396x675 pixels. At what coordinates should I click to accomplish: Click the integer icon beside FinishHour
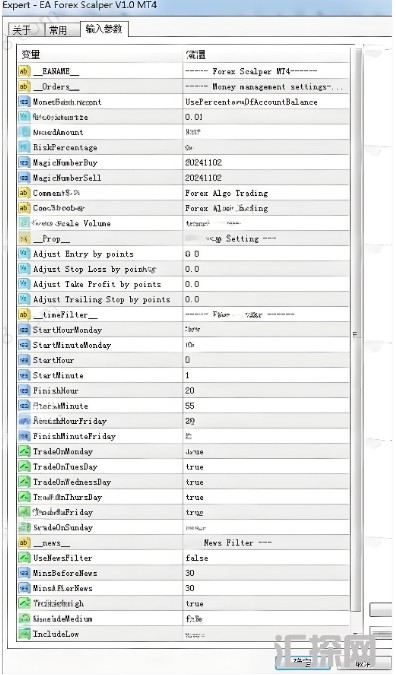click(x=24, y=390)
